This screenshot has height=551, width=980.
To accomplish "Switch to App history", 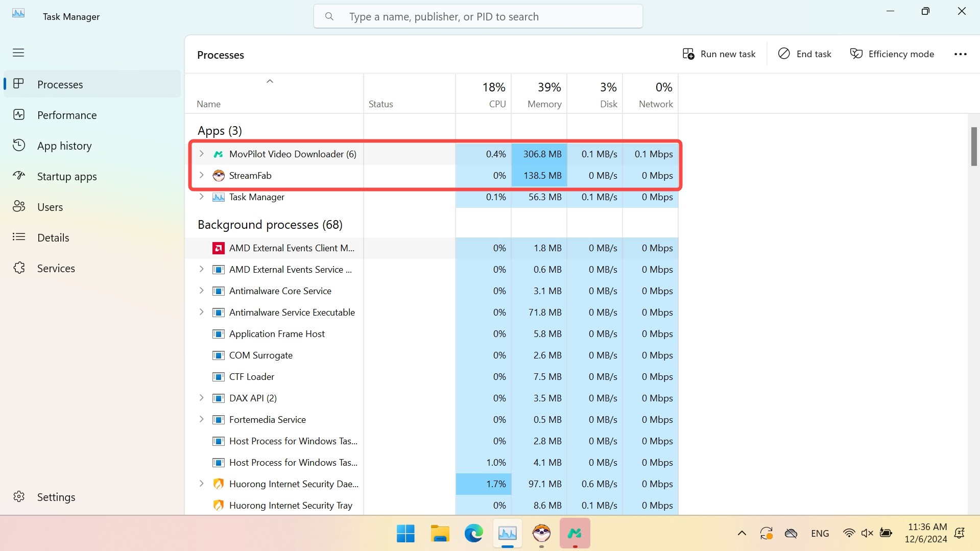I will click(92, 146).
